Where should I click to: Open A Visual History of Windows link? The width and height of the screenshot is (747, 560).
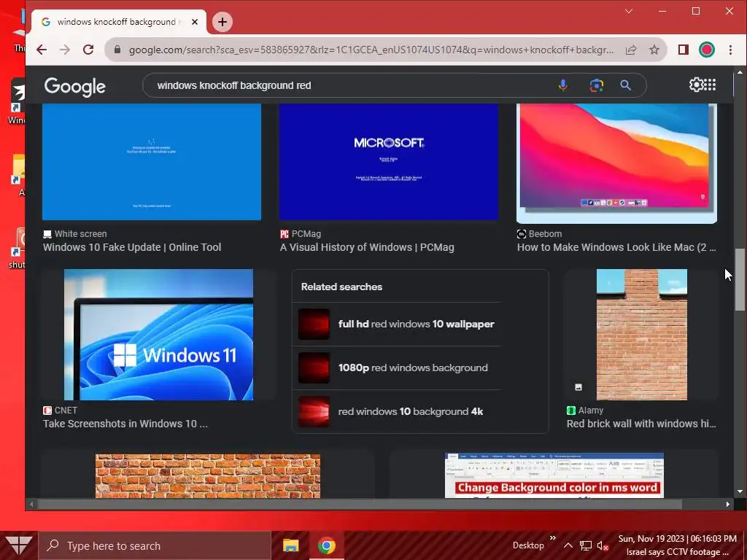(368, 247)
